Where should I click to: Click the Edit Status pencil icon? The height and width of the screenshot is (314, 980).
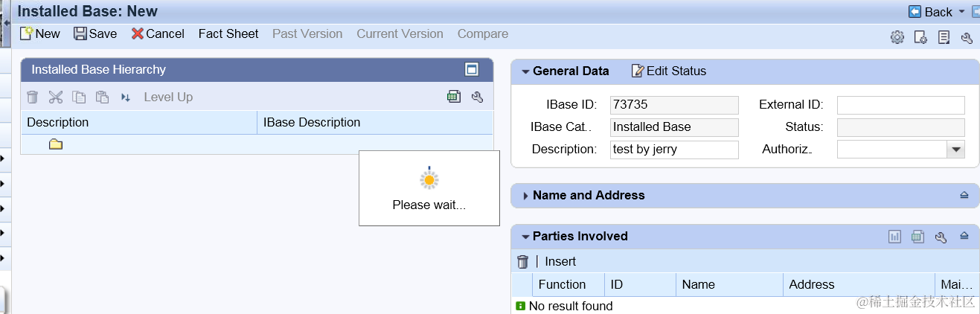pos(637,71)
